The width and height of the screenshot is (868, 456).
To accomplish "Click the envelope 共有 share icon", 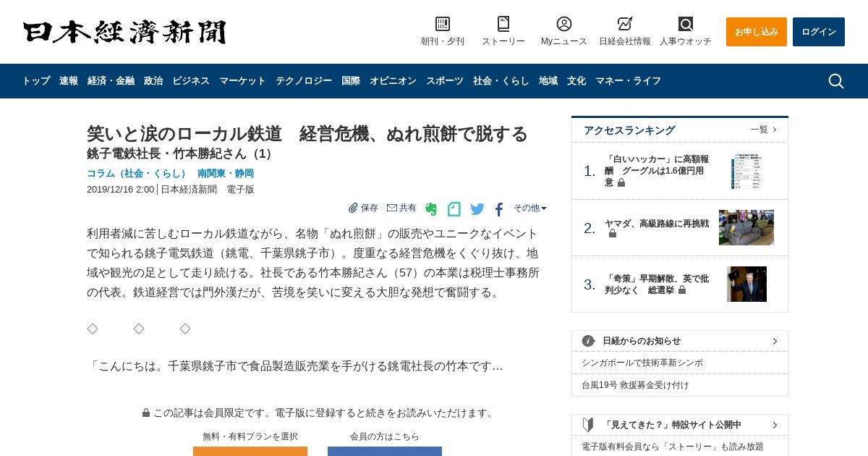I will tap(392, 208).
